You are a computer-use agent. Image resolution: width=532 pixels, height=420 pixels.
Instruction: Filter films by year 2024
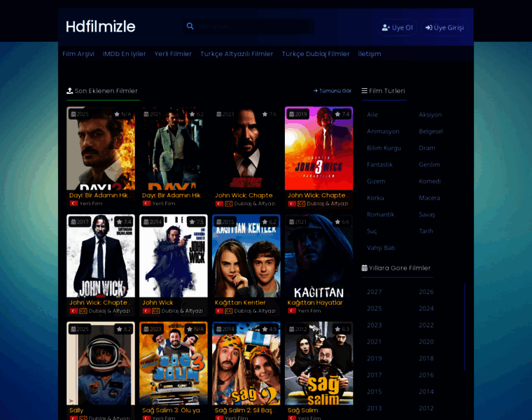tap(426, 308)
